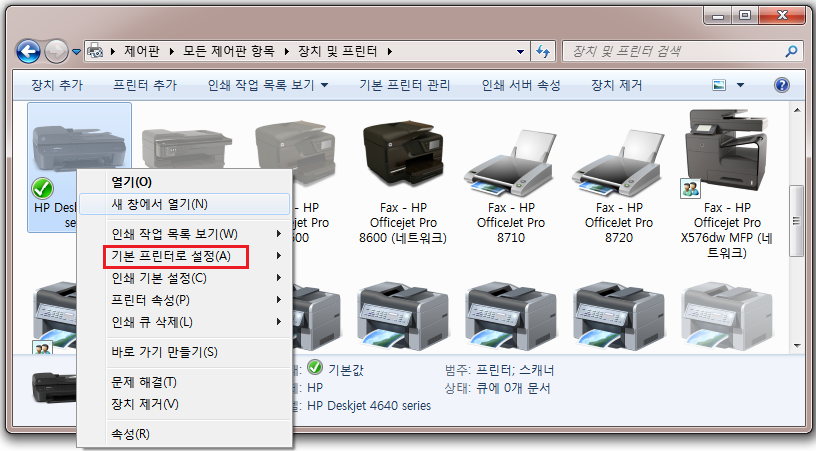Choose 기본 프린터로 설정(A) in the context menu
The width and height of the screenshot is (816, 451).
pos(184,256)
